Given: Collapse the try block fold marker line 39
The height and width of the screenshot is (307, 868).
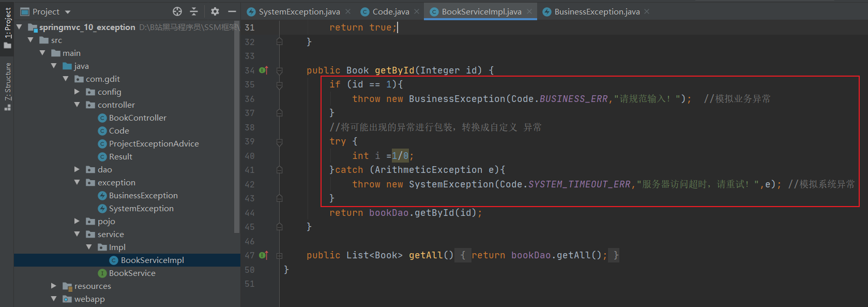Looking at the screenshot, I should pyautogui.click(x=279, y=141).
